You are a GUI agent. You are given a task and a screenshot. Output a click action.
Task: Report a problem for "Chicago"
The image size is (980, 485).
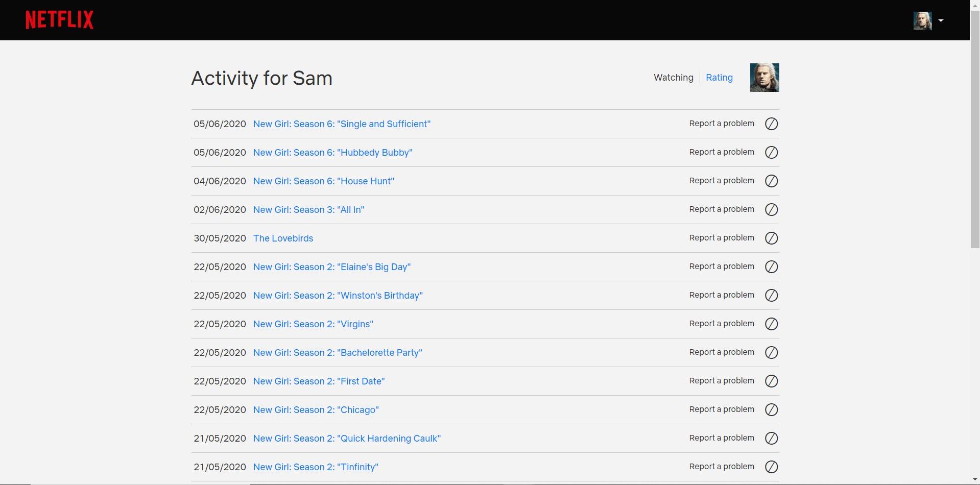722,409
